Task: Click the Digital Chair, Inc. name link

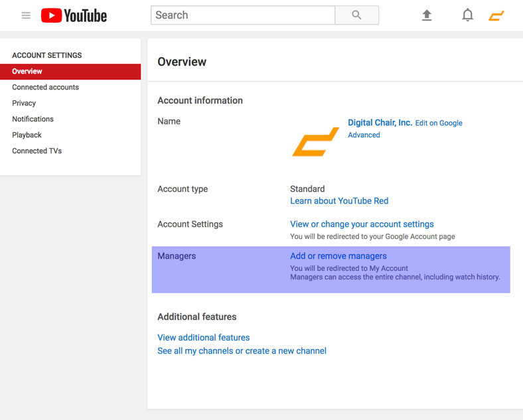Action: coord(380,123)
